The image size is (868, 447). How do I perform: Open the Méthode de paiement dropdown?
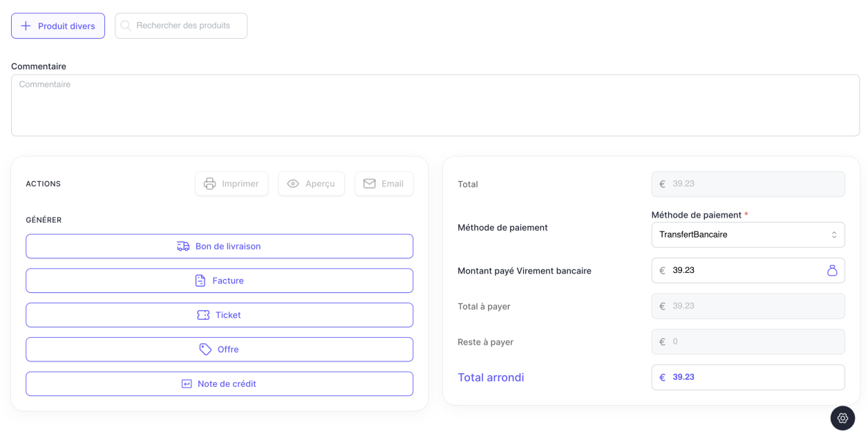(748, 235)
